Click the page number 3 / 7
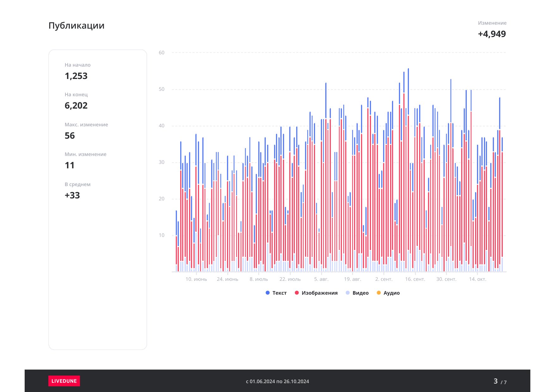The width and height of the screenshot is (555, 392). click(x=500, y=381)
